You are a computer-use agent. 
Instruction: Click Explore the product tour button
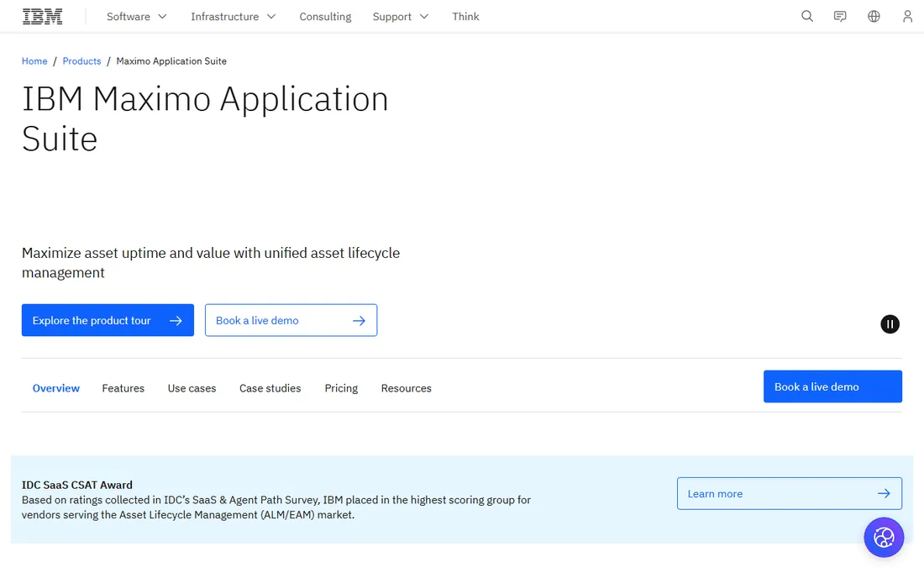(108, 321)
